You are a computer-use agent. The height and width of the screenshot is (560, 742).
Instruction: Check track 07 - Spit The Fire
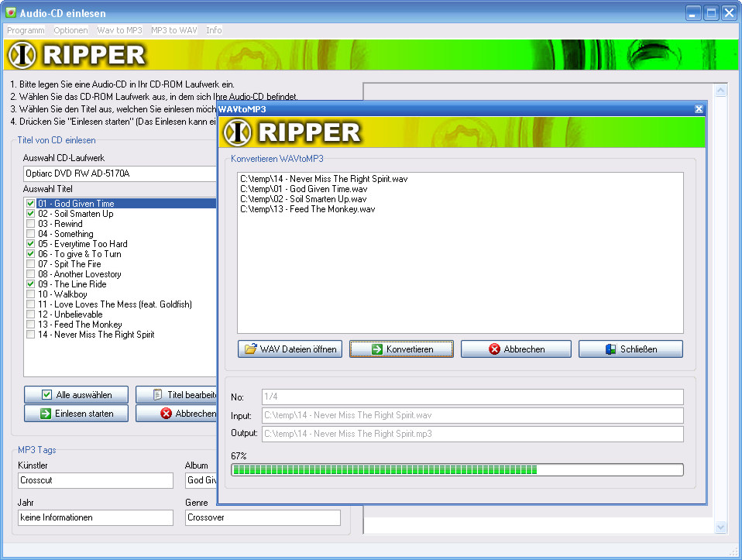30,263
